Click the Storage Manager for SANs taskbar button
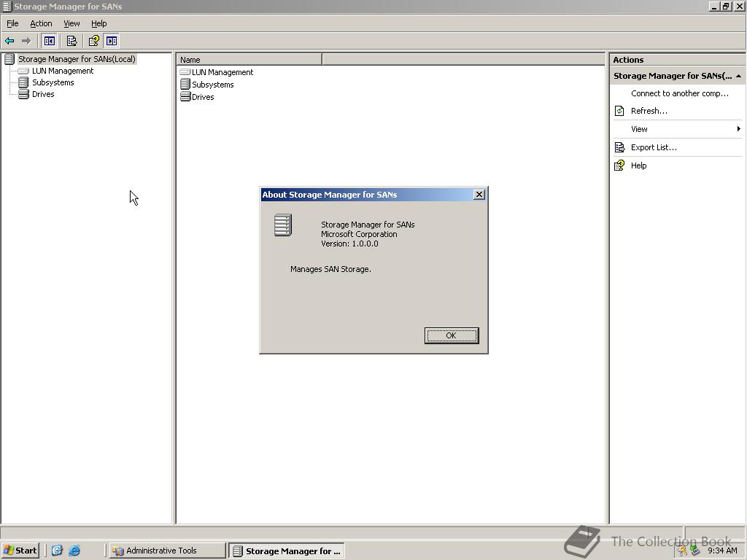747x560 pixels. (286, 551)
